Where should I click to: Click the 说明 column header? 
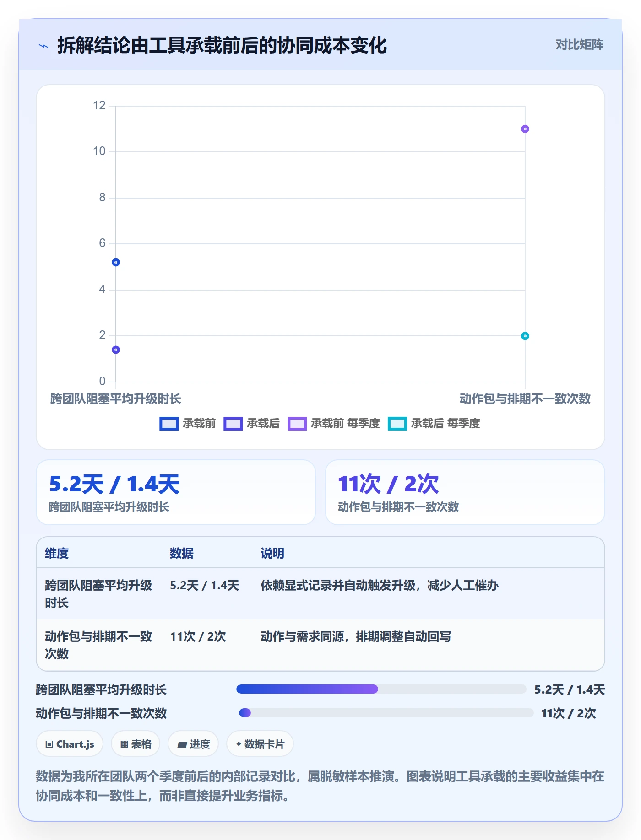(x=272, y=553)
